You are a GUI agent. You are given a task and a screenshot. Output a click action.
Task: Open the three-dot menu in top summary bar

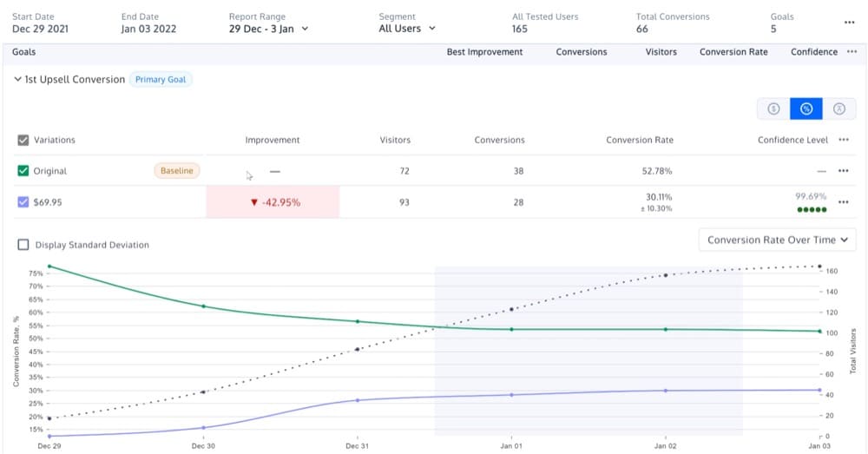(x=848, y=23)
